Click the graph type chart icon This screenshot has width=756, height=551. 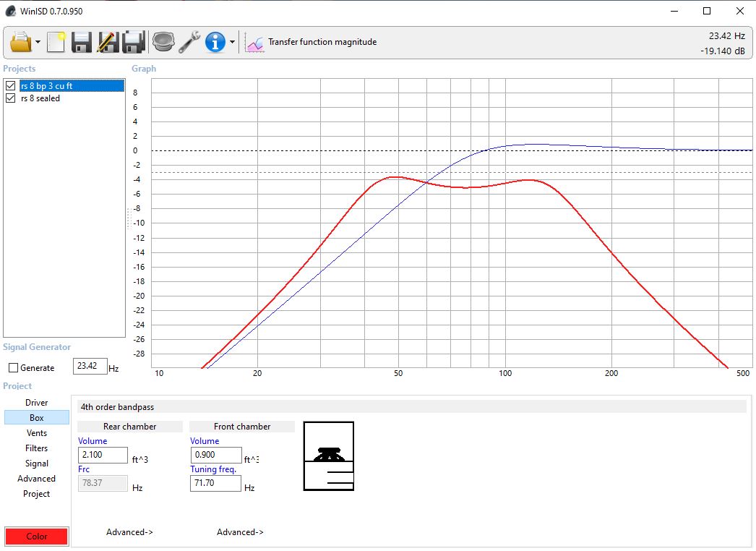[x=254, y=43]
